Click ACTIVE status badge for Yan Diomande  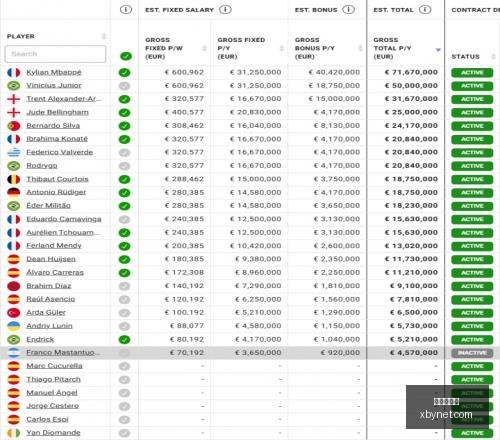tap(472, 433)
